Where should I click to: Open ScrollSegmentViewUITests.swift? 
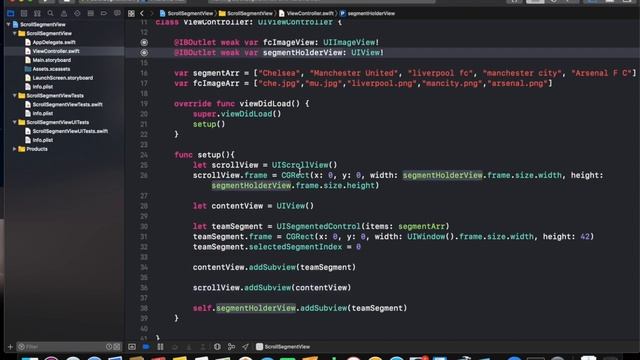point(70,131)
